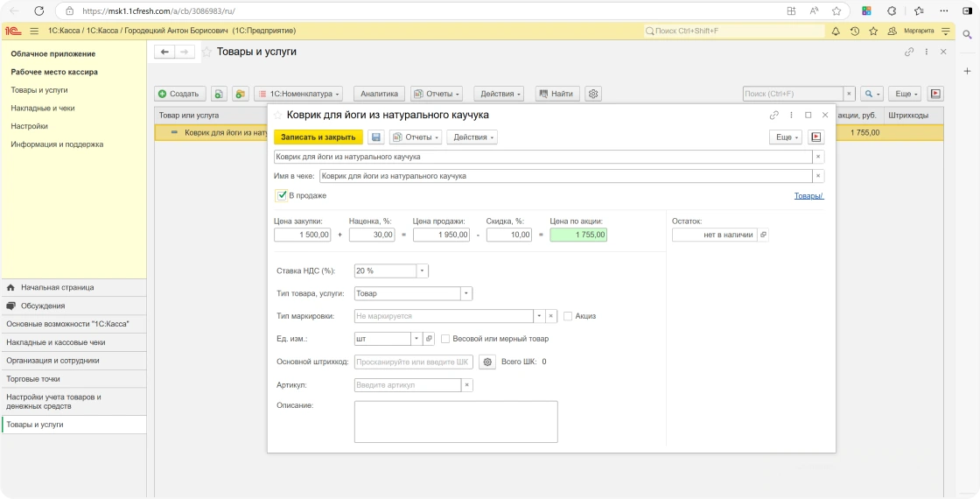The width and height of the screenshot is (980, 499).
Task: Clear the list search field
Action: coord(849,94)
